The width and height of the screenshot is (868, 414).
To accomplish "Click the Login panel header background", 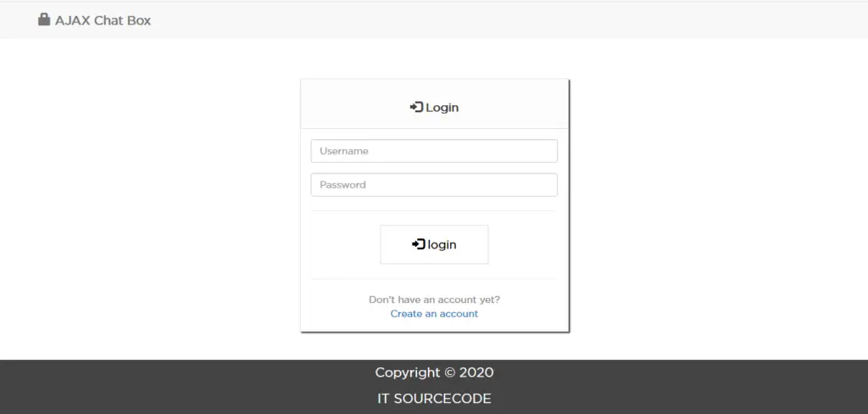I will (356, 106).
